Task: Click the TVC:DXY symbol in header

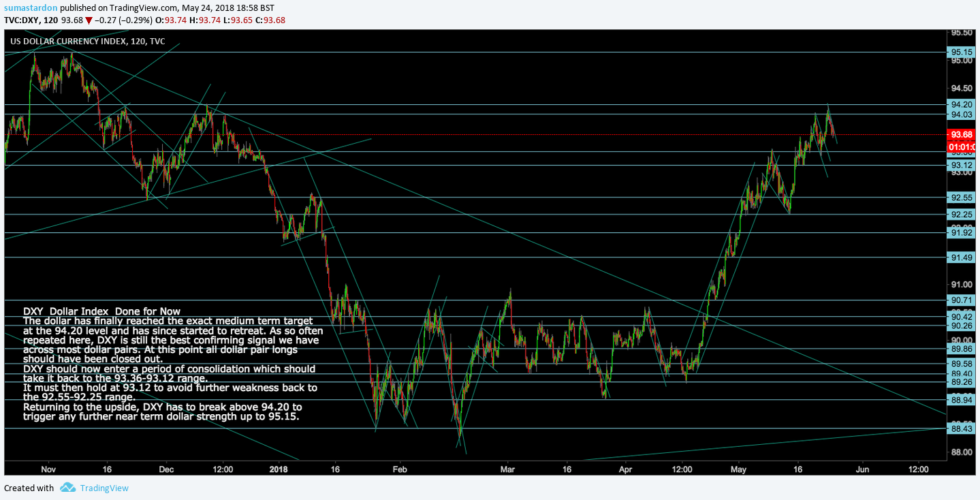Action: click(22, 20)
